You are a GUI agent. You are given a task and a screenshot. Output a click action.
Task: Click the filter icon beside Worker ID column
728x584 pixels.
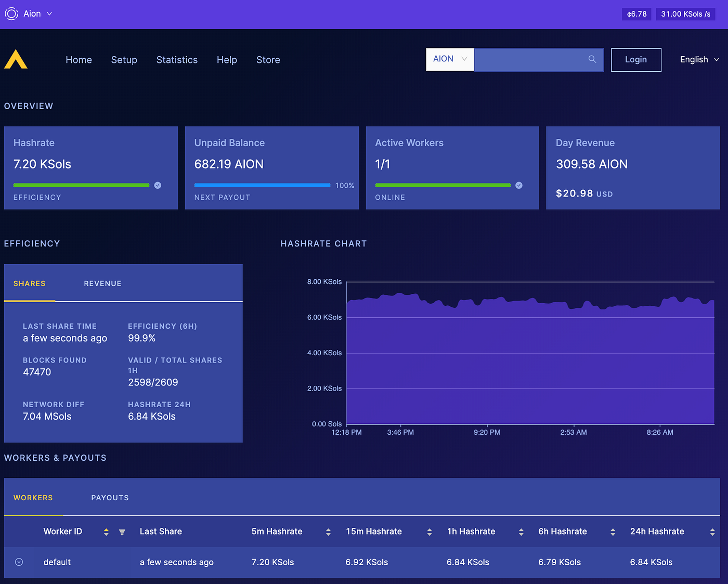point(122,532)
